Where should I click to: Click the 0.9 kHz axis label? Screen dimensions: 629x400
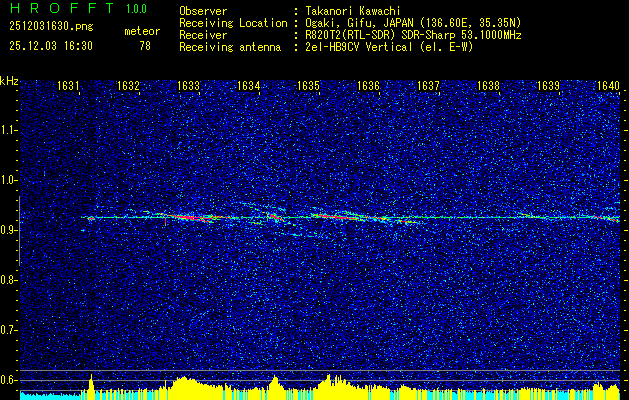pyautogui.click(x=8, y=230)
